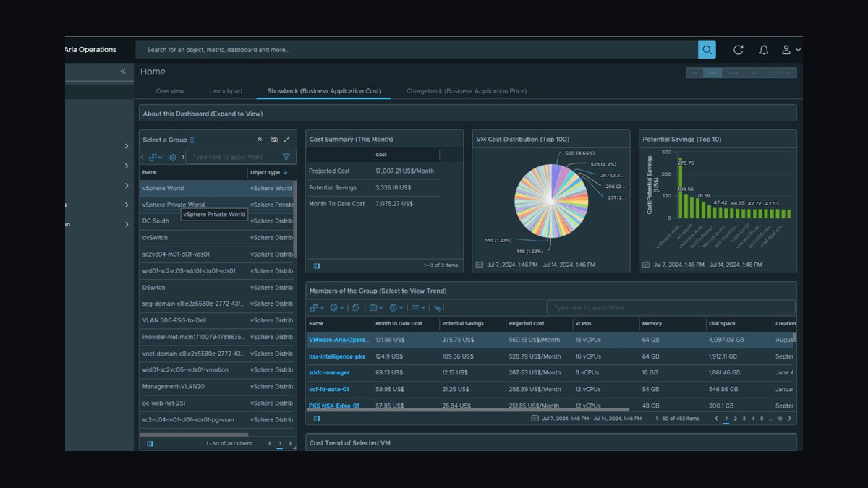Open the nsx-intelligence-pks VM link
Screen dimensions: 868x488
click(337, 356)
